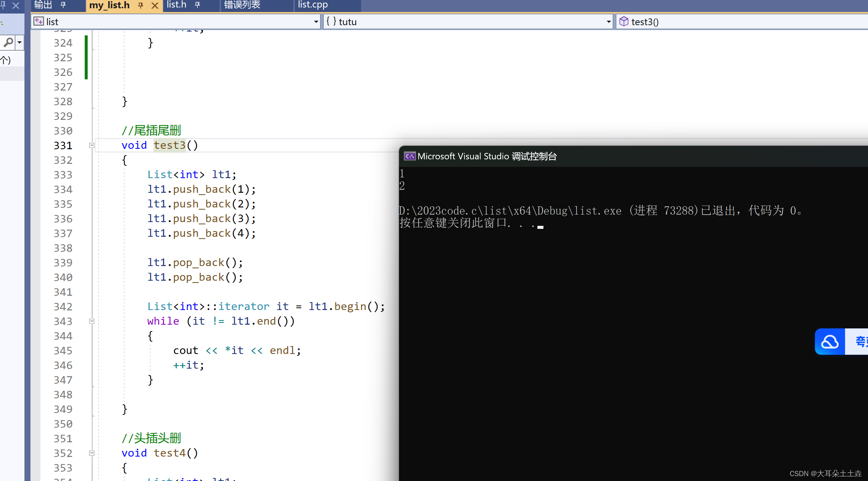
Task: Click the while keyword on line 343
Action: point(163,321)
